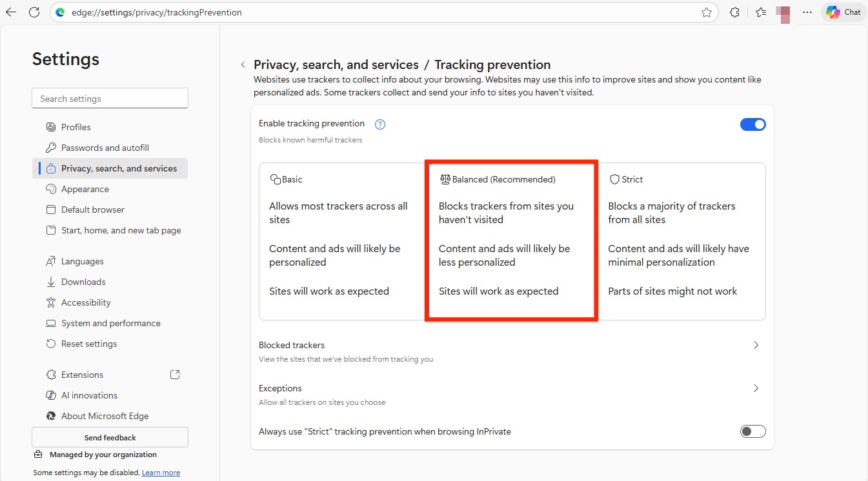The image size is (868, 481).
Task: Click the Appearance palette icon
Action: [51, 189]
